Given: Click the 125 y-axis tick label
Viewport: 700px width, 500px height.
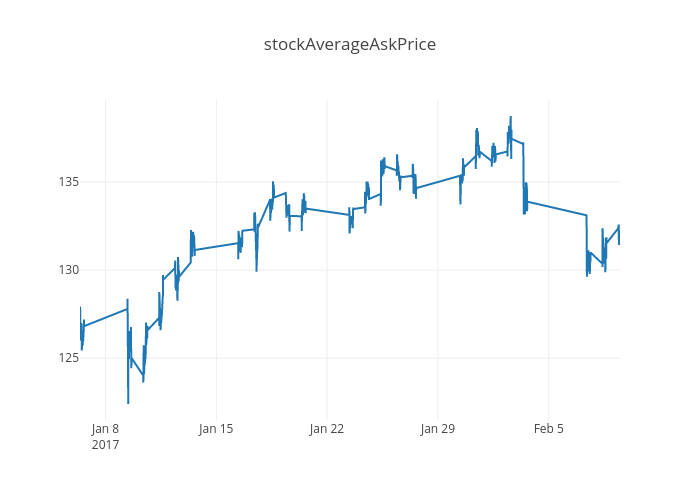Looking at the screenshot, I should [x=69, y=358].
